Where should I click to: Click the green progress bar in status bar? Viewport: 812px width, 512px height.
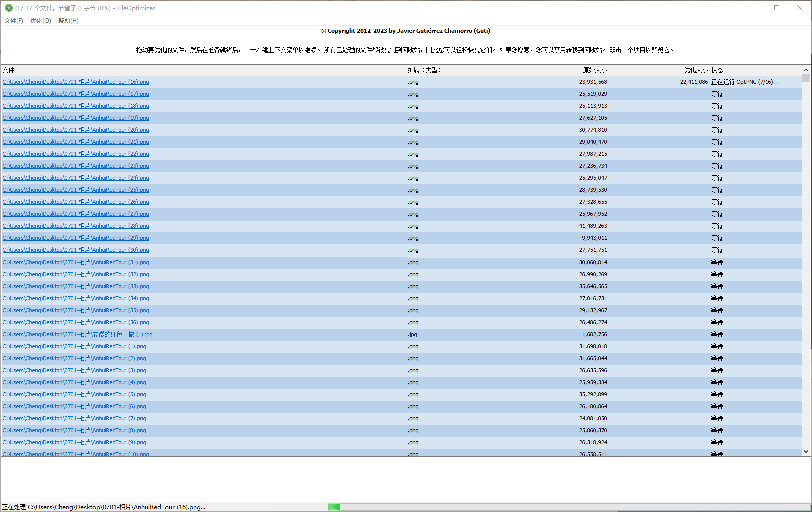click(334, 507)
